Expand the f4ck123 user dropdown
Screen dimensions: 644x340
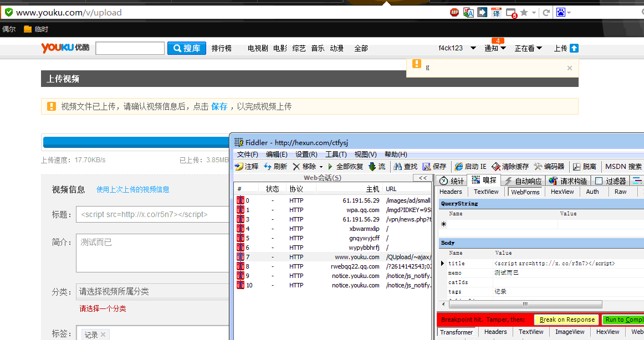473,48
